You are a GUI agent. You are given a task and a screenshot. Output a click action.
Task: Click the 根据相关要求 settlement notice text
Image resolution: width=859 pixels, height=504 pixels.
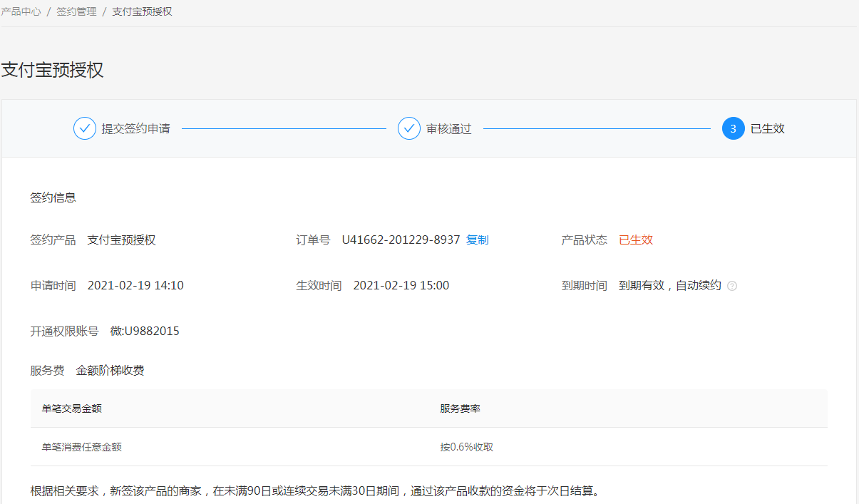(x=316, y=491)
